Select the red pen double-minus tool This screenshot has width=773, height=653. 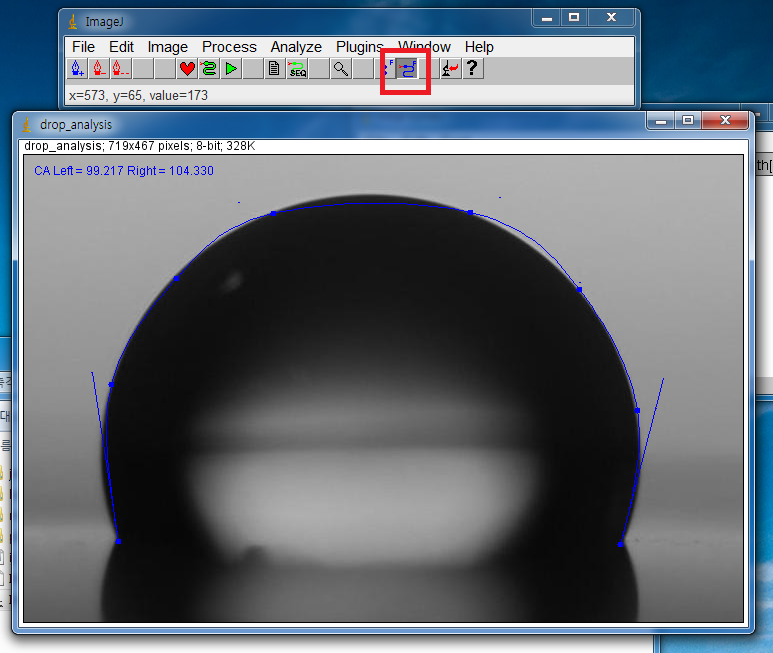point(121,69)
